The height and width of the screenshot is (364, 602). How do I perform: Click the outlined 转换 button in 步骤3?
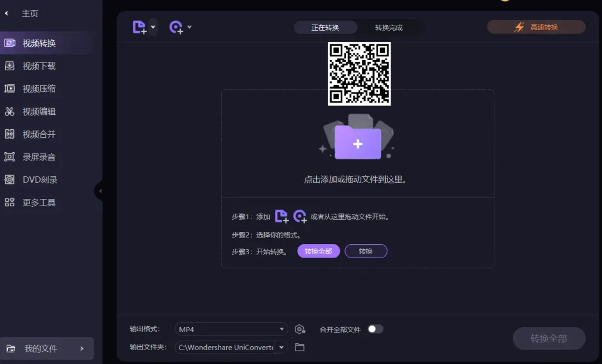point(366,251)
